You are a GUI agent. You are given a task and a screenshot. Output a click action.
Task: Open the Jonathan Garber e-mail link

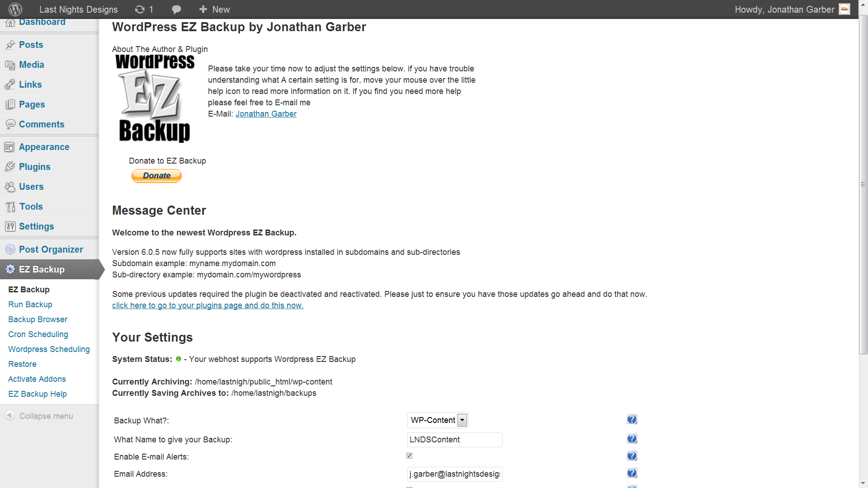[266, 114]
